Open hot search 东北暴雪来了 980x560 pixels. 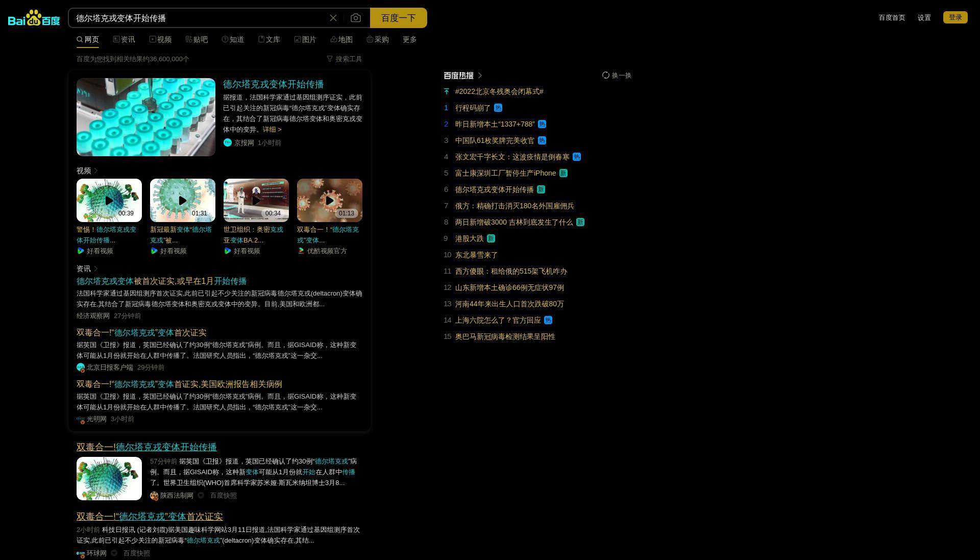point(476,255)
